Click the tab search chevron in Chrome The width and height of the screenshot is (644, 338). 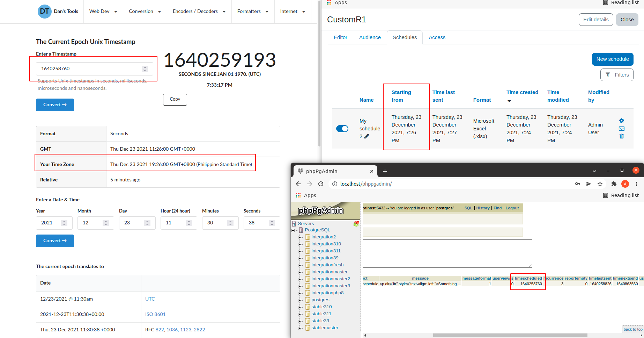594,171
